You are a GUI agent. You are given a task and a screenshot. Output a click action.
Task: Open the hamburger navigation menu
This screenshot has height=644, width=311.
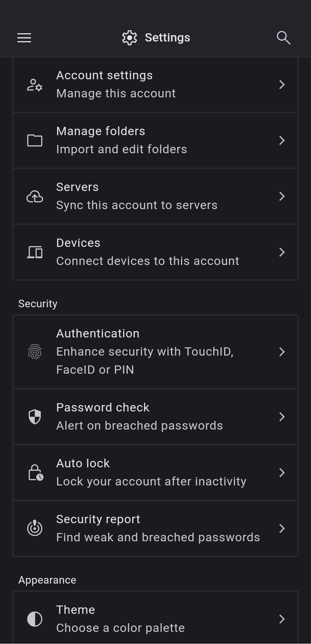24,38
